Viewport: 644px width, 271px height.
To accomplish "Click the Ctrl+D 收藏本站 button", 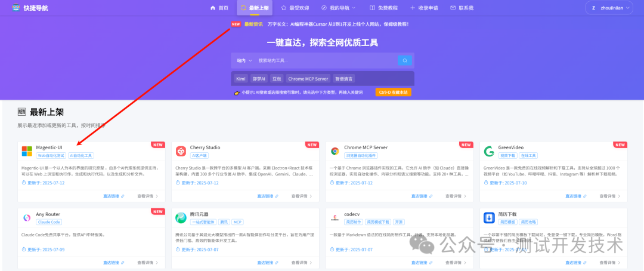I will [393, 93].
